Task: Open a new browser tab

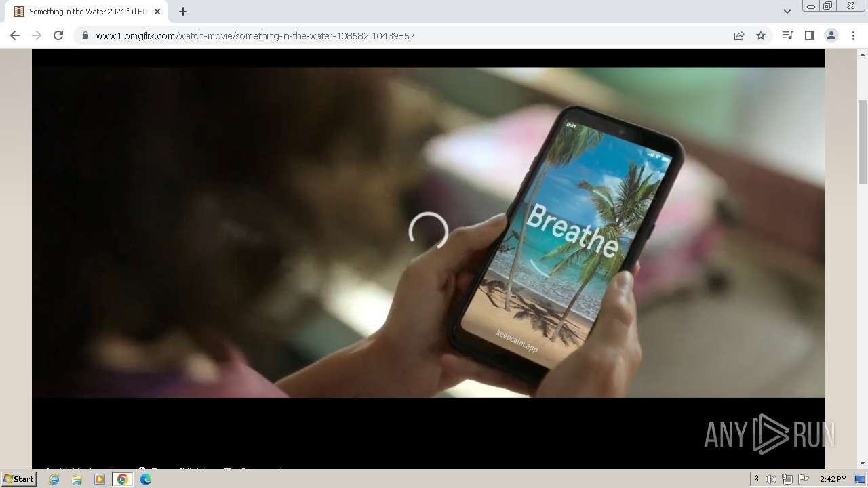Action: [183, 12]
